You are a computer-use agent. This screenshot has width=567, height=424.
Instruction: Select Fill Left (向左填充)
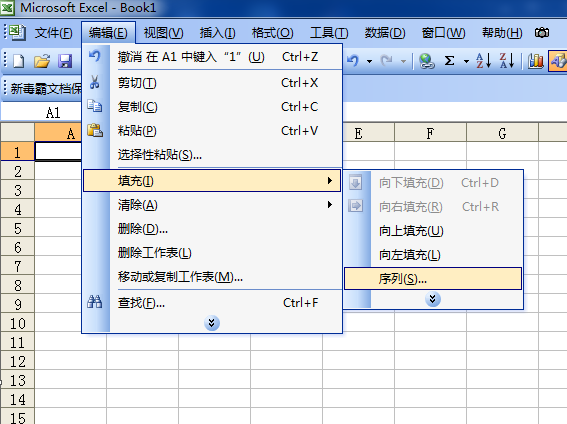pyautogui.click(x=433, y=255)
